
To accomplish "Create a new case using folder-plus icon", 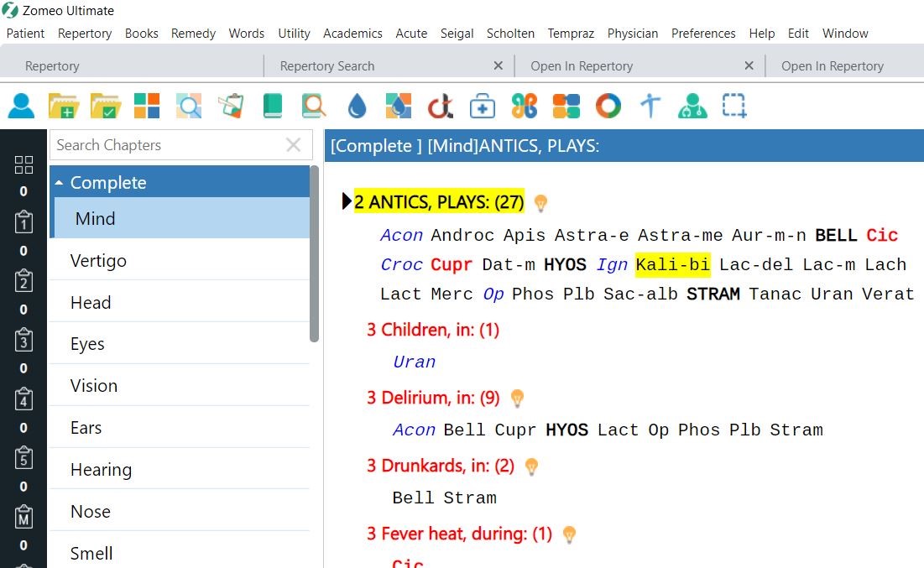I will (x=65, y=106).
